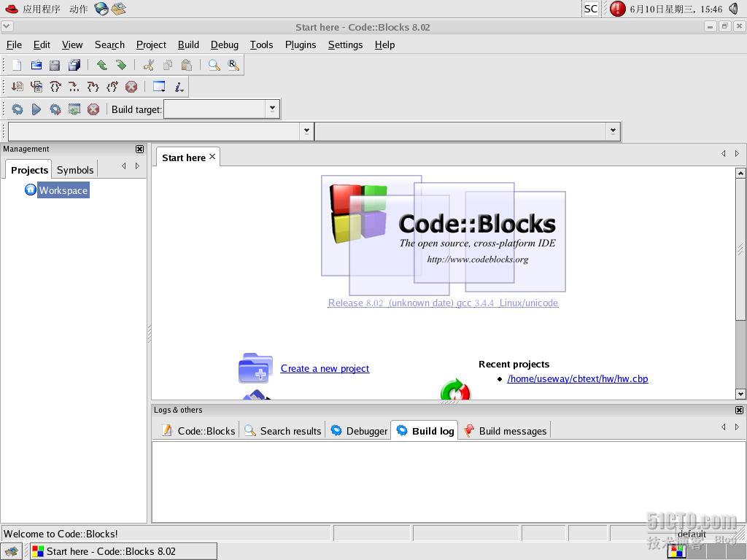Switch to the Symbols tab in Management panel
747x560 pixels.
pyautogui.click(x=74, y=169)
